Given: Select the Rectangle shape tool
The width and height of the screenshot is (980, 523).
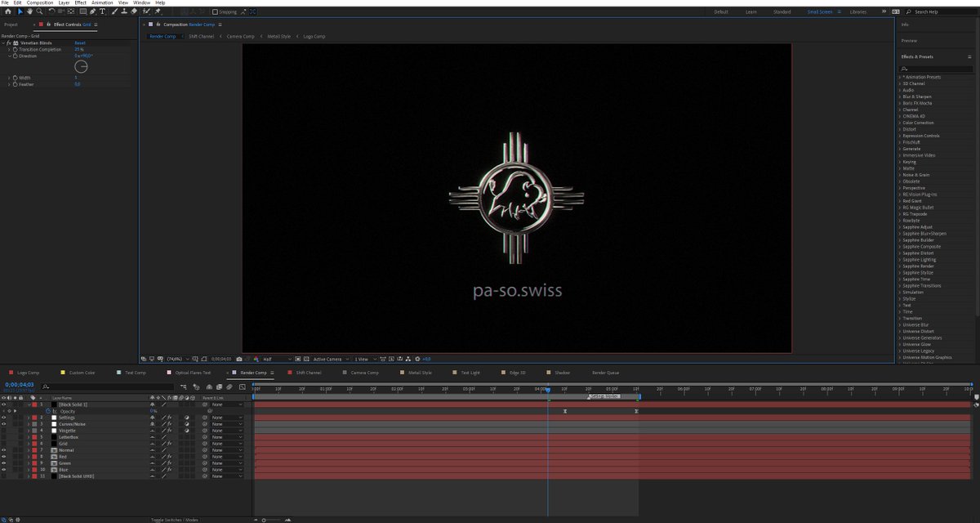Looking at the screenshot, I should [x=82, y=11].
